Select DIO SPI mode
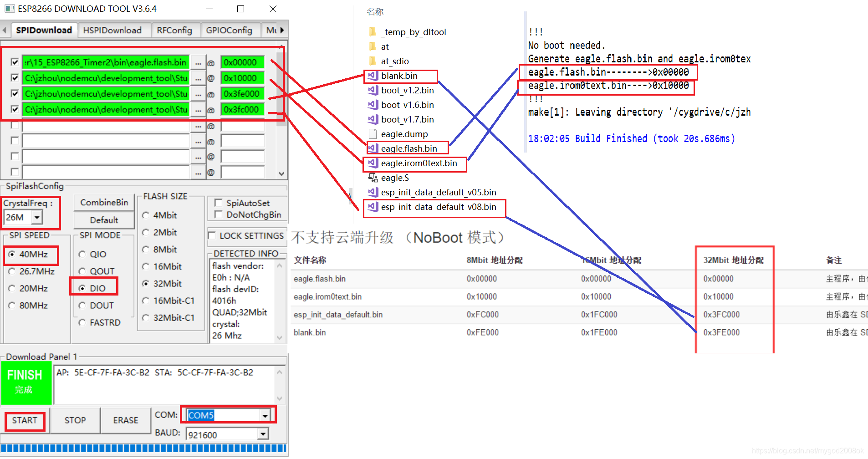This screenshot has width=868, height=459. [82, 288]
